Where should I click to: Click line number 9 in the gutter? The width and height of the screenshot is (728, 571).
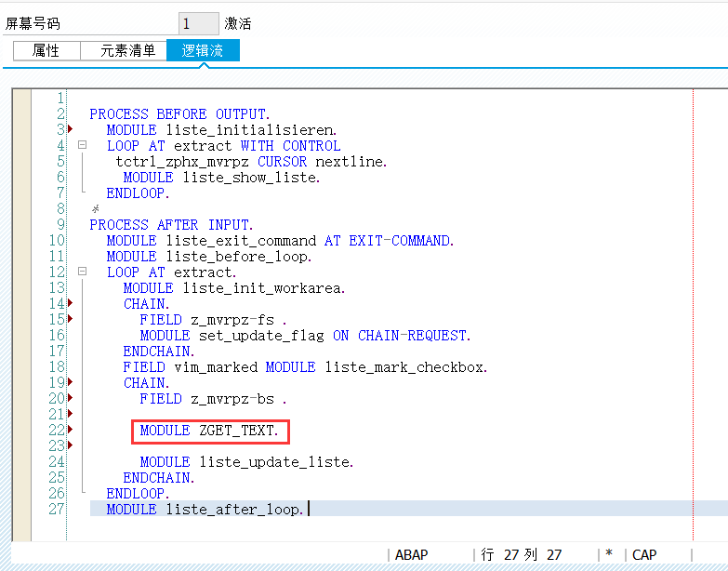pos(60,225)
